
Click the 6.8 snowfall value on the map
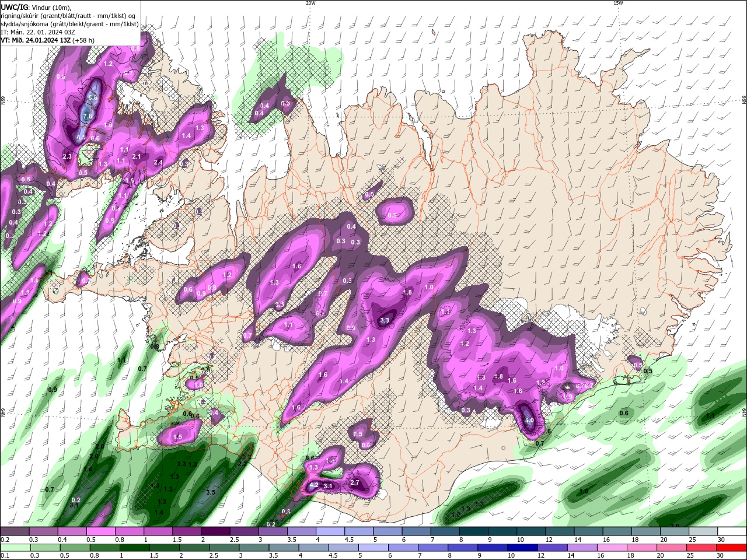(x=93, y=98)
